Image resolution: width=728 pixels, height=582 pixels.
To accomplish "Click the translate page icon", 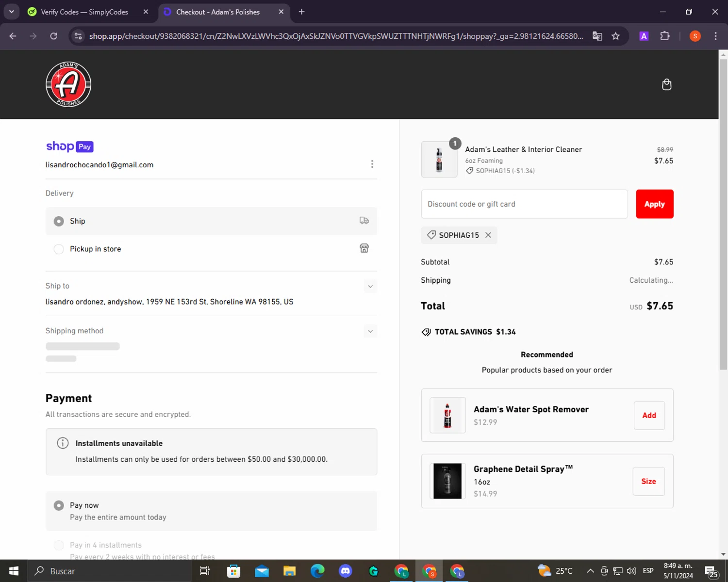I will (x=597, y=36).
